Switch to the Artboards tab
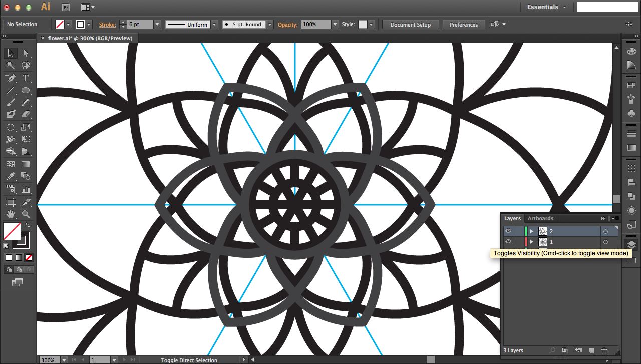 click(540, 218)
